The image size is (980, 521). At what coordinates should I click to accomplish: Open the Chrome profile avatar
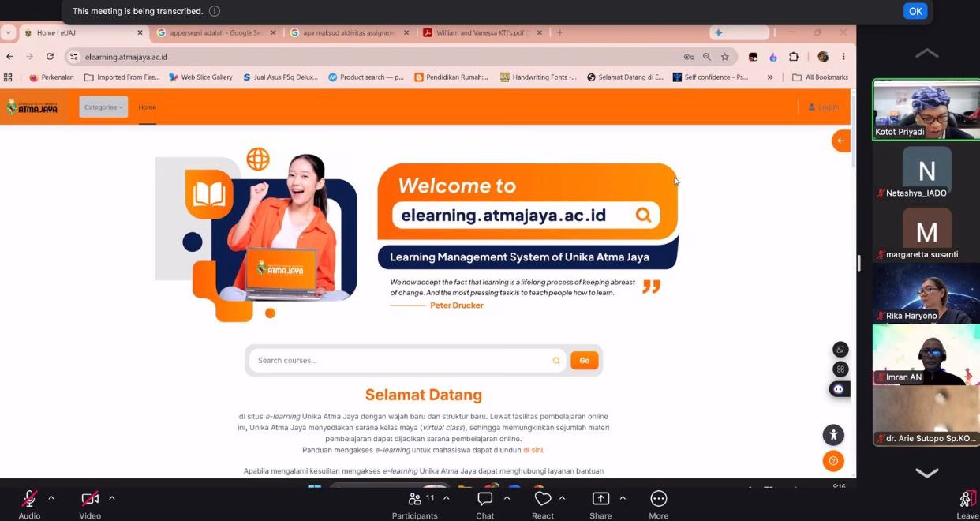tap(823, 57)
